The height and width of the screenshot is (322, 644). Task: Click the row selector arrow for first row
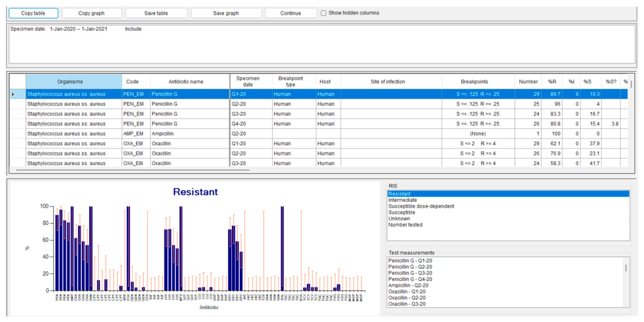[x=13, y=94]
